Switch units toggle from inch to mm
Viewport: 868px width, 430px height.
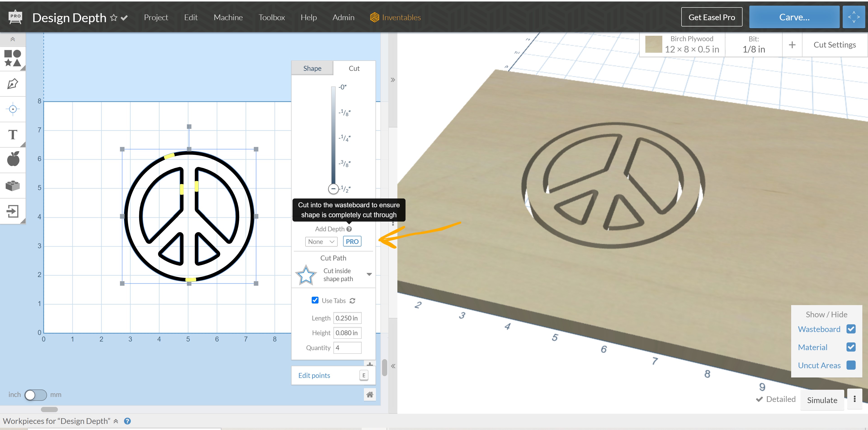tap(35, 395)
